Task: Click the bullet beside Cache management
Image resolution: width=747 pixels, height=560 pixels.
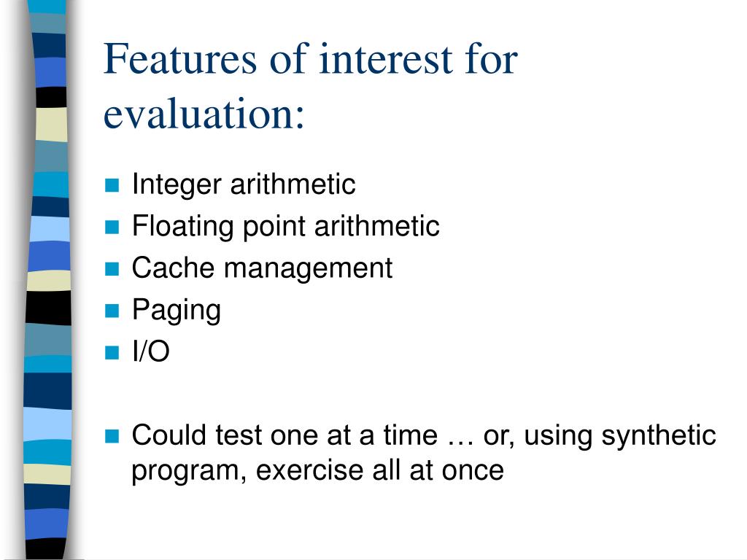Action: [112, 268]
